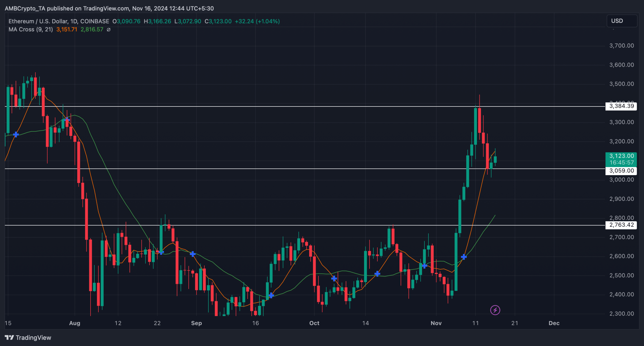The image size is (644, 346).
Task: Click the USD currency button
Action: (622, 21)
